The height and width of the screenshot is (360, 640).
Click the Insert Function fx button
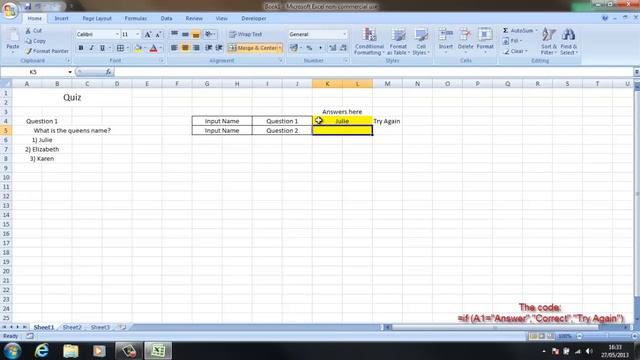pyautogui.click(x=109, y=72)
